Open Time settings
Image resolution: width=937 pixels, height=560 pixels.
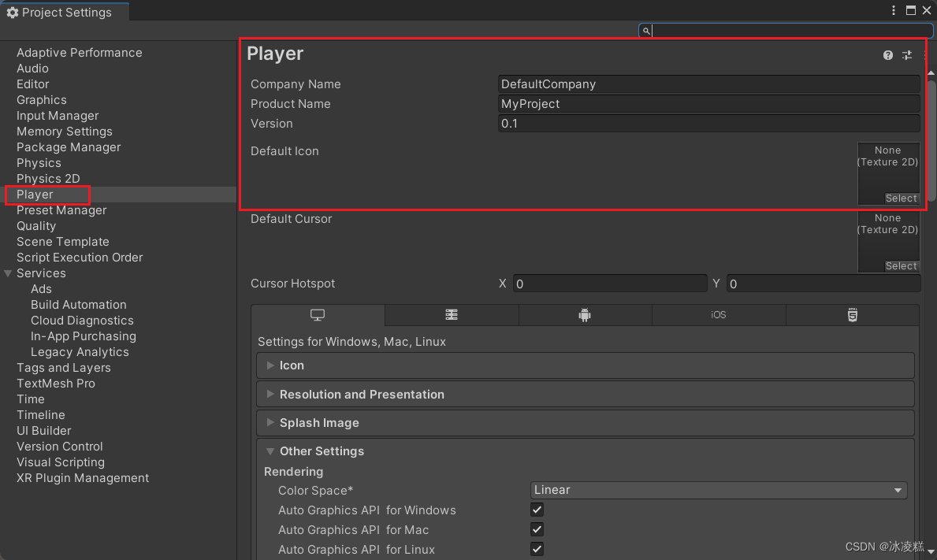point(31,399)
